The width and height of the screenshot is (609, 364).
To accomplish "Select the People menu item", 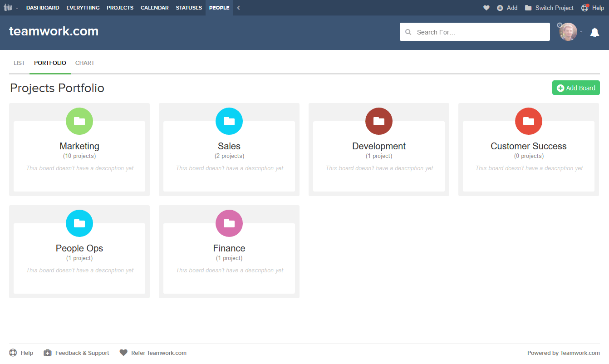I will [x=219, y=8].
